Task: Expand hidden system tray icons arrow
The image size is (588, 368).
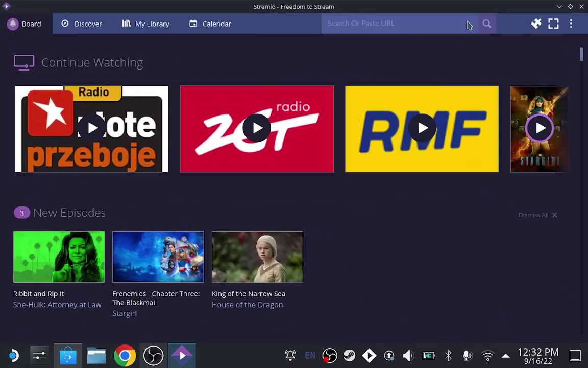Action: pos(505,356)
